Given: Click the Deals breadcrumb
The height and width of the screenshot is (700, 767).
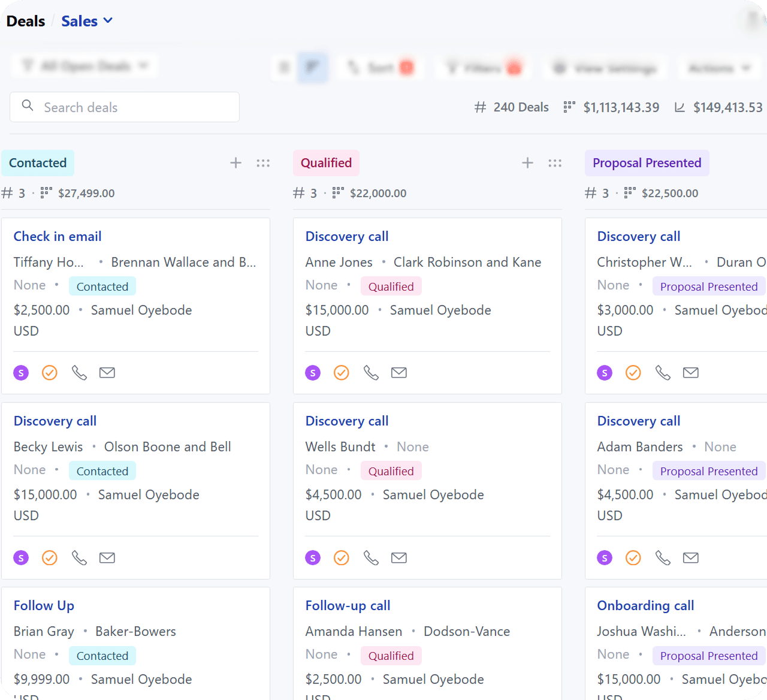Looking at the screenshot, I should click(26, 21).
